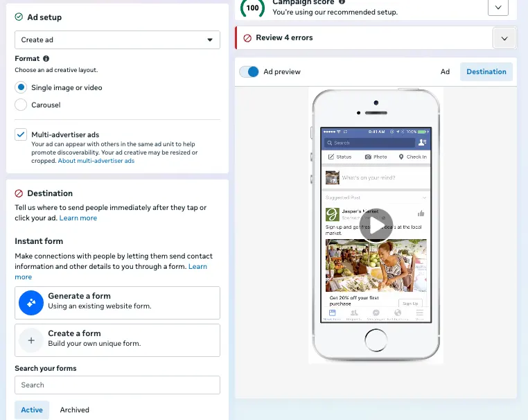Click the Review 4 errors text

(x=284, y=37)
